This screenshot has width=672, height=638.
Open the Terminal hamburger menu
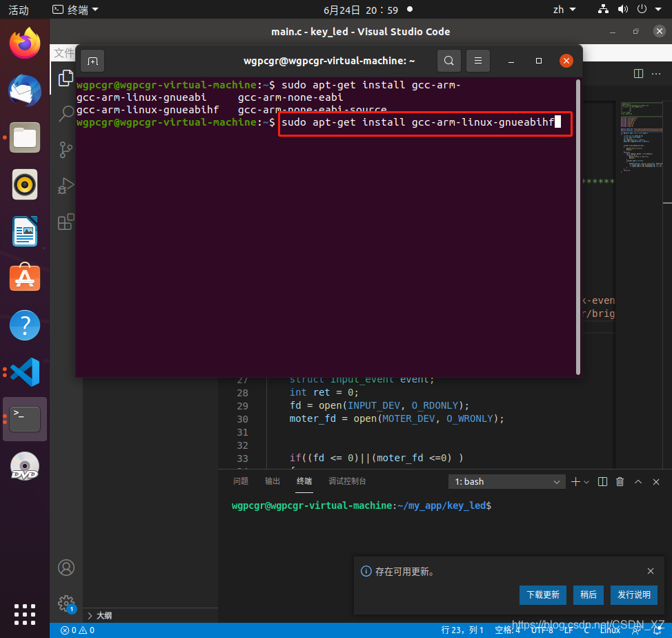tap(478, 61)
